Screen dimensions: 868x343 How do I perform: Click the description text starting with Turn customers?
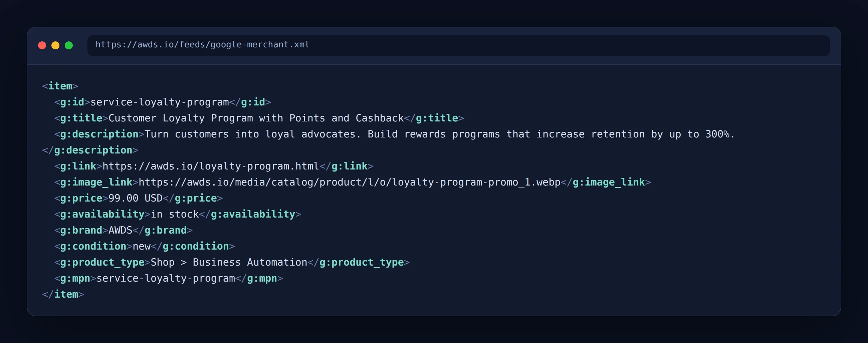pyautogui.click(x=440, y=134)
